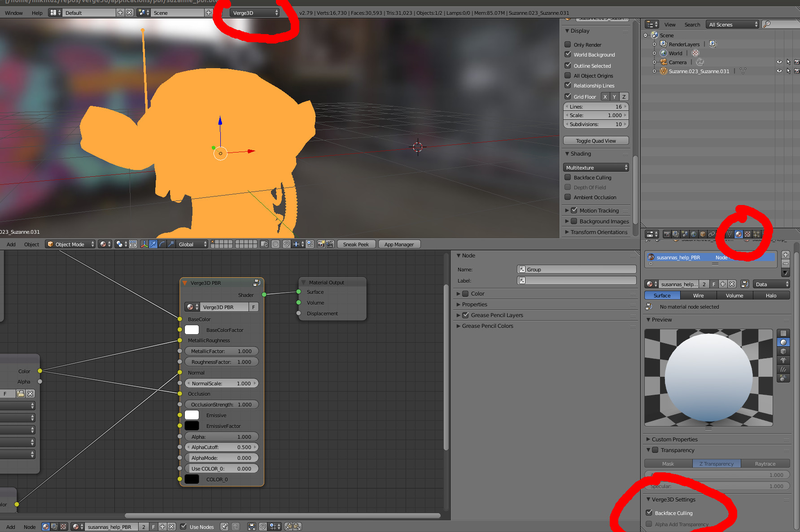Toggle Relationship Lines checkbox
The image size is (800, 532).
568,85
